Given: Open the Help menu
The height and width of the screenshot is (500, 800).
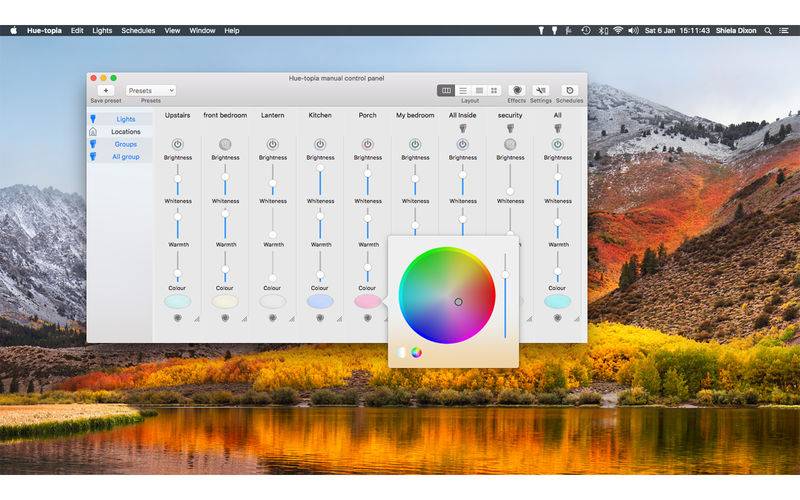Looking at the screenshot, I should click(x=232, y=31).
